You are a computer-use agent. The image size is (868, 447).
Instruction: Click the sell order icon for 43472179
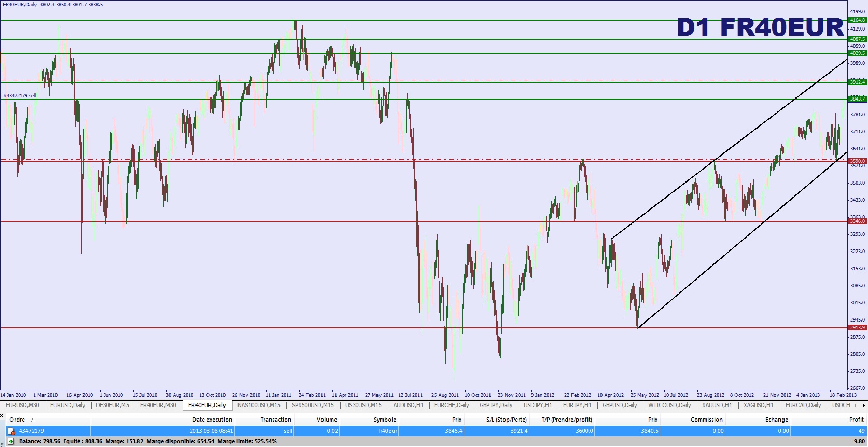[x=11, y=431]
